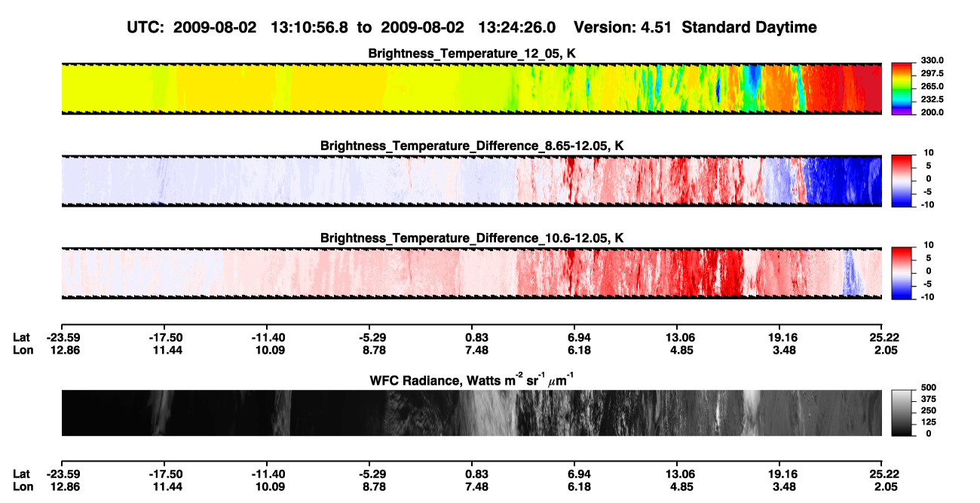Click the grayscale color bar for WFC Radiance

point(902,413)
